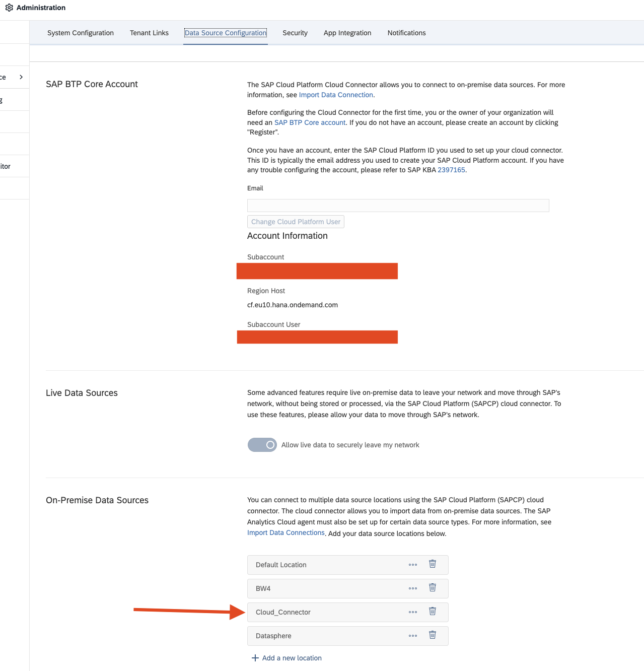Open the Datasphere row ellipsis menu
Screen dimensions: 644x671
click(x=413, y=636)
